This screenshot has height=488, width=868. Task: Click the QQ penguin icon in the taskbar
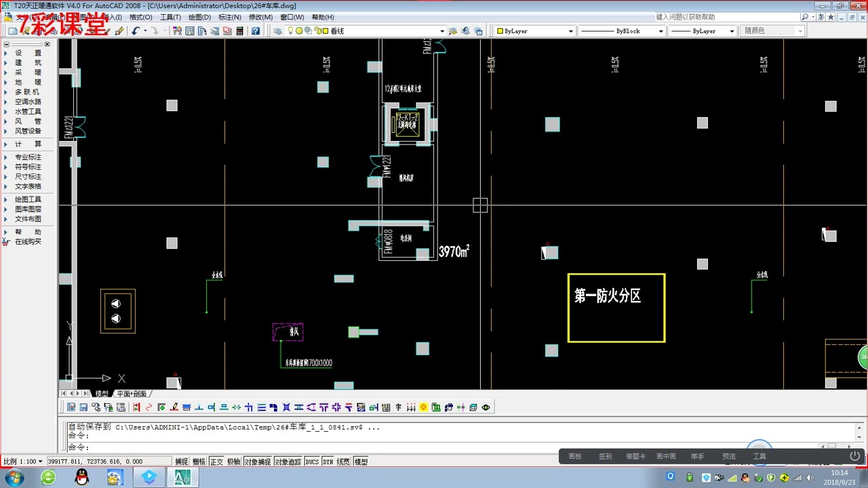[82, 477]
